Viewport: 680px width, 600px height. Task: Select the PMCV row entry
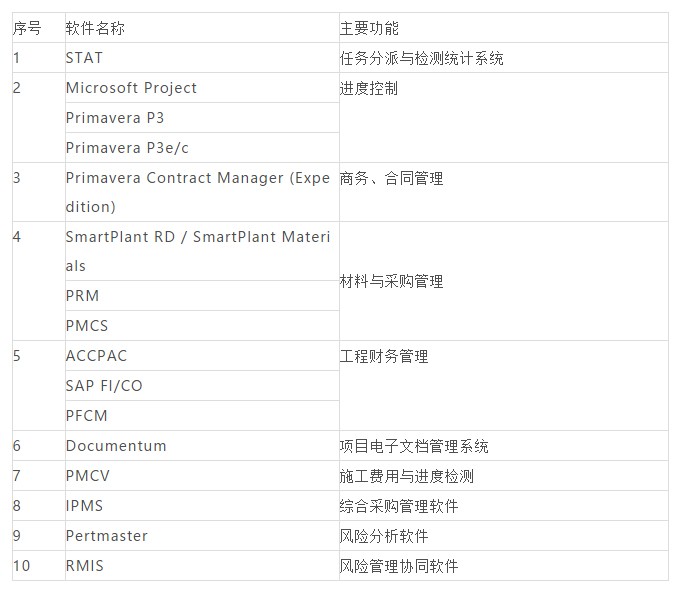point(202,476)
